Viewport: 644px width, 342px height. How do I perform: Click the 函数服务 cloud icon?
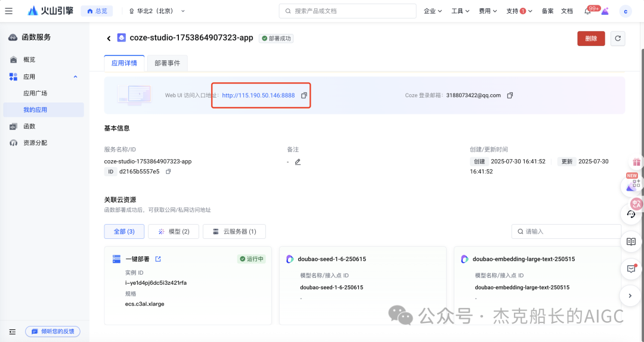point(13,38)
